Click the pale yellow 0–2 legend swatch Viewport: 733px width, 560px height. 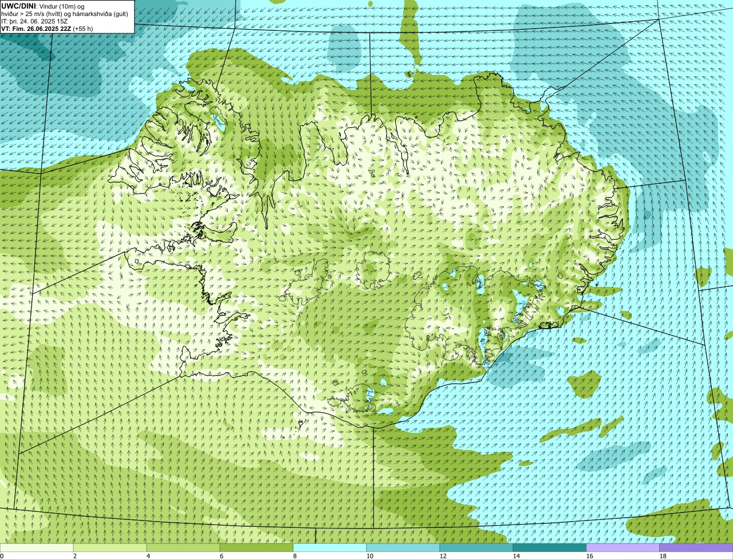click(37, 547)
